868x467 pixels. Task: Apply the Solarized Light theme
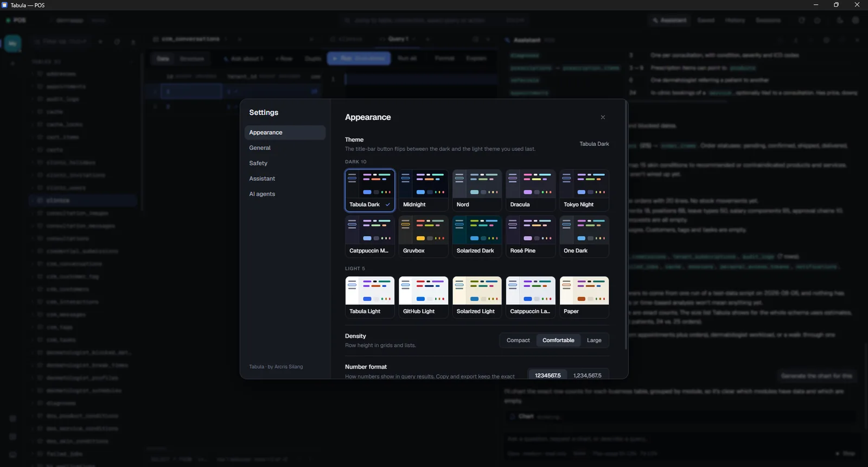click(477, 297)
